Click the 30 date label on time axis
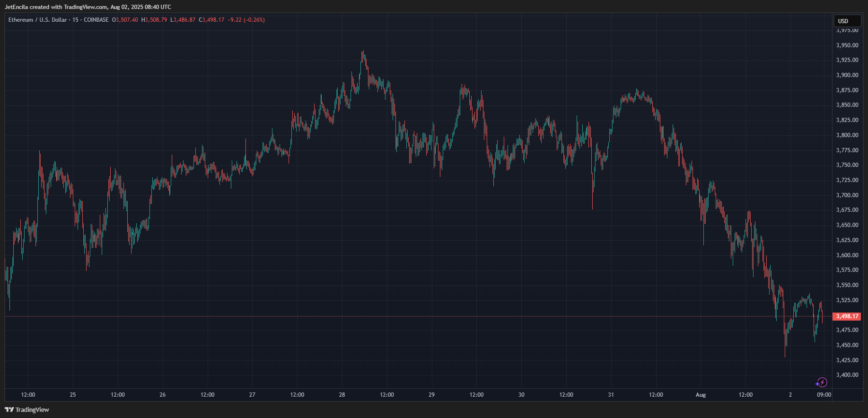This screenshot has width=868, height=418. 521,395
